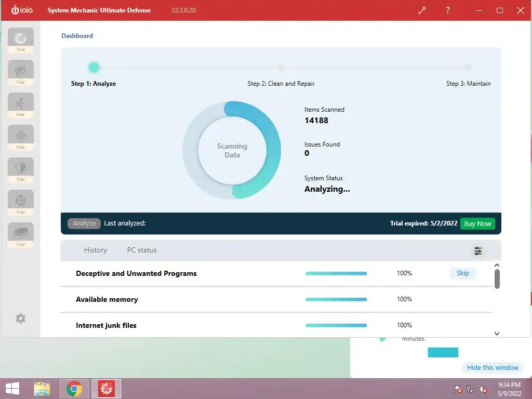Open File Explorer from taskbar
532x399 pixels.
coord(42,389)
